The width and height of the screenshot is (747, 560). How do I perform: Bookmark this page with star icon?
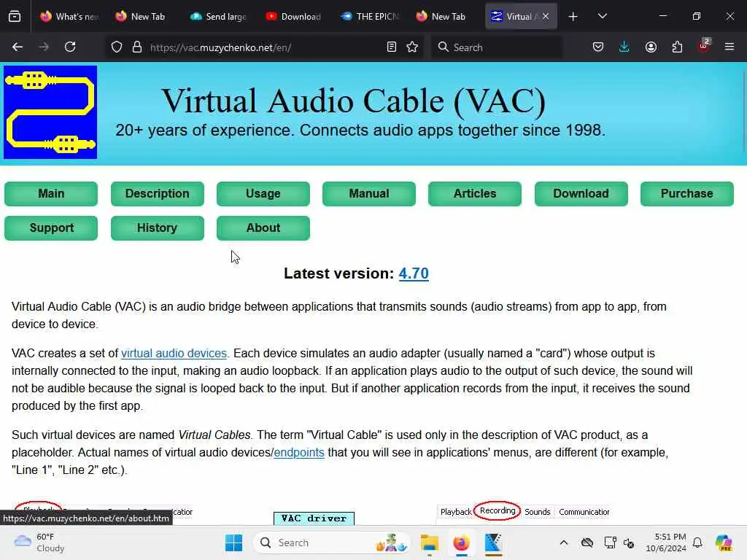coord(413,47)
